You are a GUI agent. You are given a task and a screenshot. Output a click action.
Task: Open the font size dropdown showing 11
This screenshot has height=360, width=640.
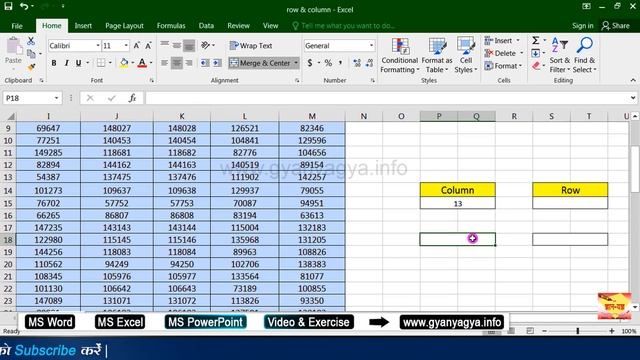coord(126,45)
